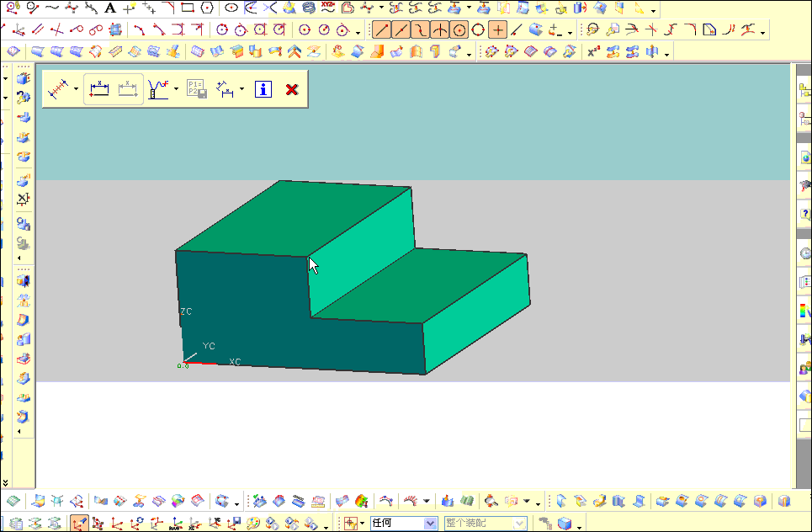Select the Arc tool next to the Line tool
812x532 pixels.
[x=440, y=29]
